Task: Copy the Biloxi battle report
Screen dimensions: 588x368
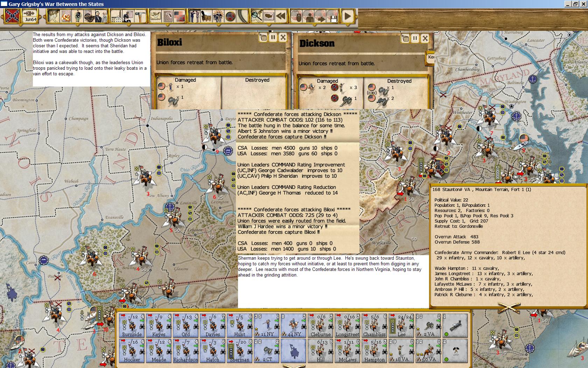Action: tap(263, 37)
